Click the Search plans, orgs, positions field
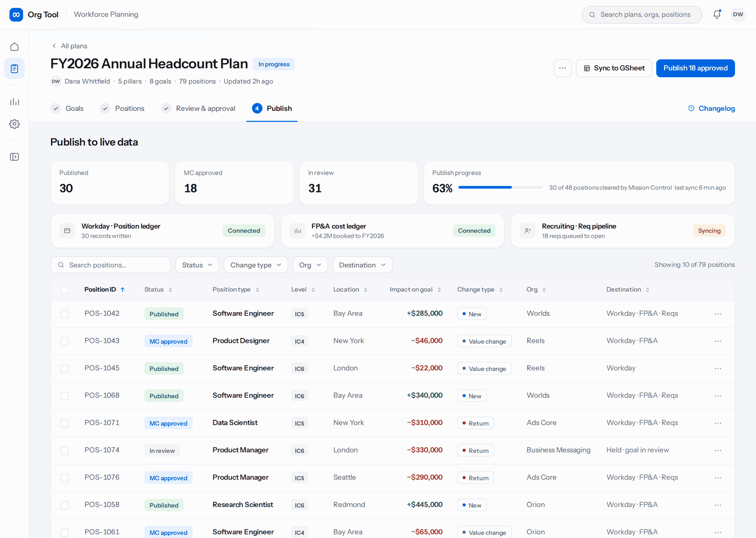This screenshot has height=538, width=756. click(642, 15)
